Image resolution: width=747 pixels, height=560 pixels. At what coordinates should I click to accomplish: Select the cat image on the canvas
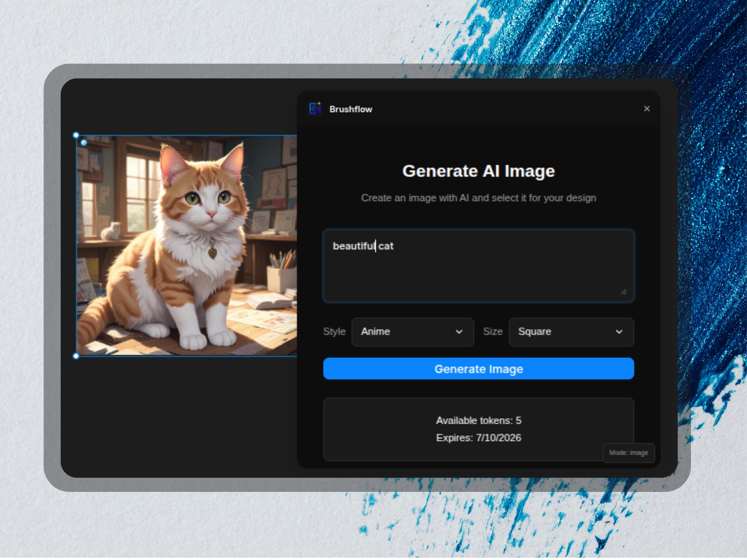tap(187, 243)
